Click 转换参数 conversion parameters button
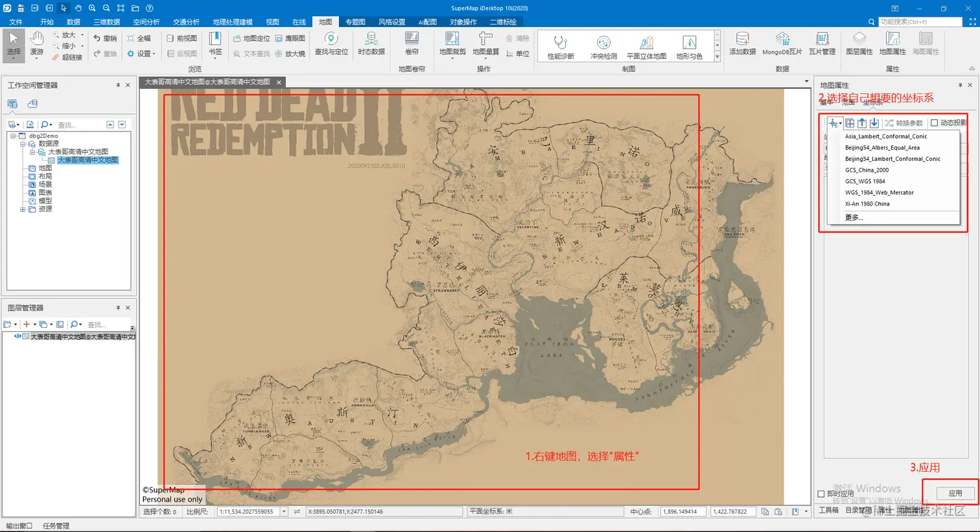The width and height of the screenshot is (980, 532). (904, 122)
